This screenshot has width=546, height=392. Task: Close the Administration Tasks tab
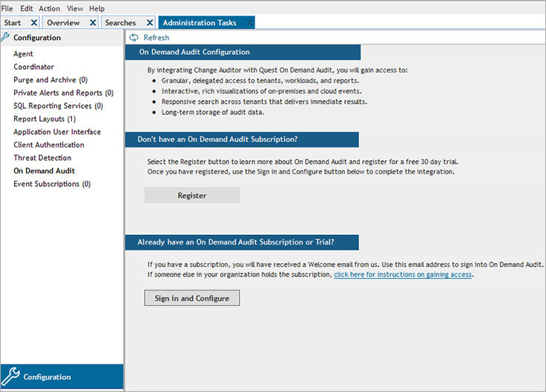[249, 23]
